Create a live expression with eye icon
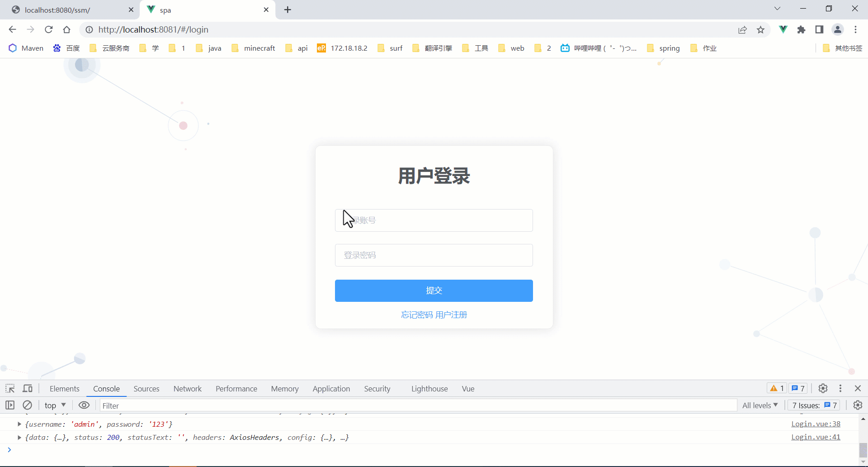 tap(84, 405)
